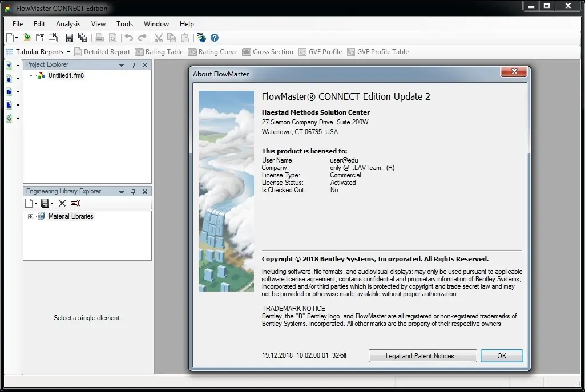Click the Redo arrow icon
585x392 pixels.
[x=142, y=38]
